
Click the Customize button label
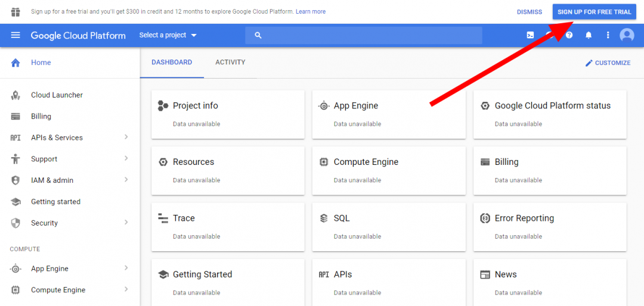[612, 63]
